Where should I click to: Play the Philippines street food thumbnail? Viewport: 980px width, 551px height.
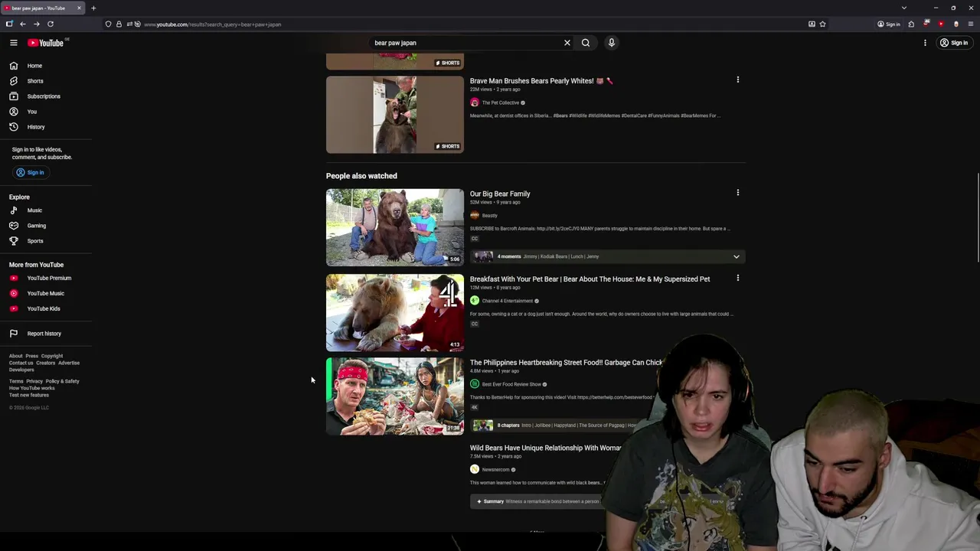tap(395, 396)
